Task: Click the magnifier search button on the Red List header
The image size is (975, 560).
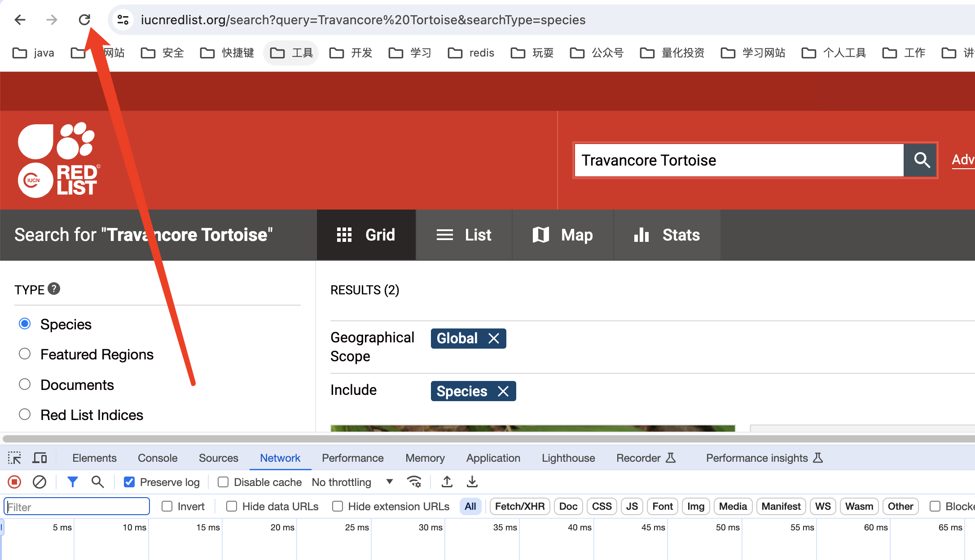Action: pos(921,160)
